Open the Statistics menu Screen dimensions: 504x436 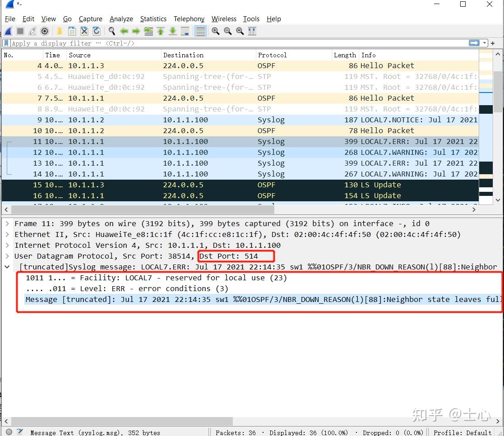(153, 19)
